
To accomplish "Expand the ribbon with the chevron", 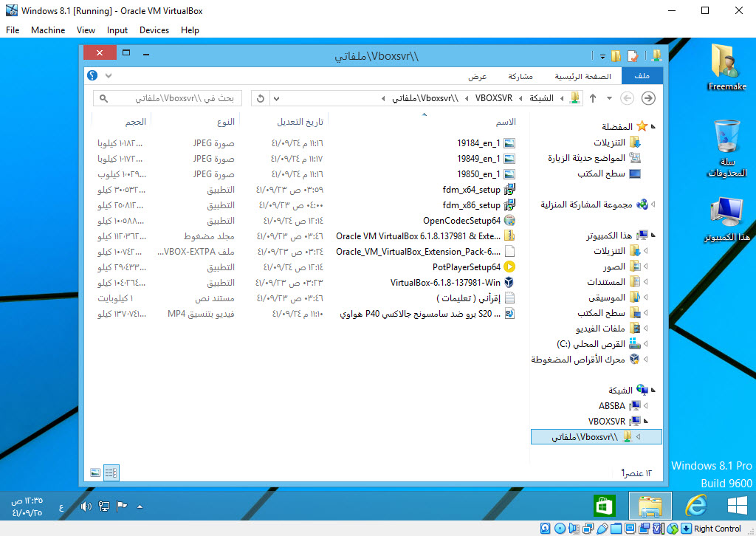I will coord(109,75).
